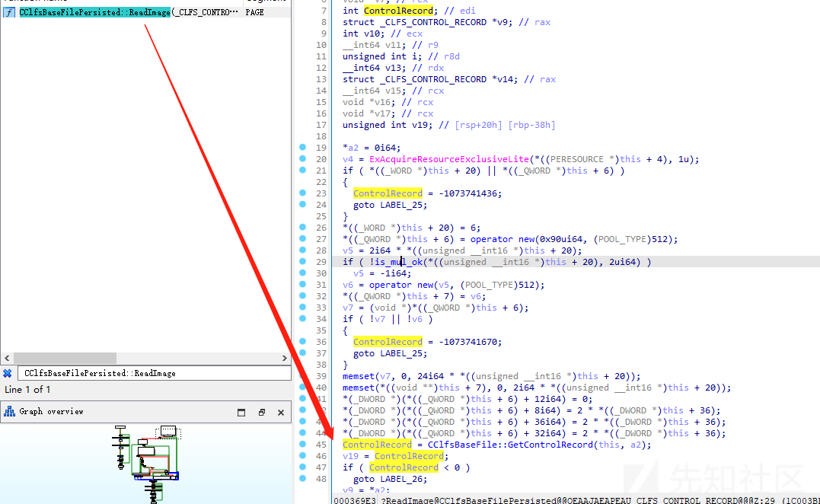Viewport: 820px width, 504px height.
Task: Clear the function filter with the blue X icon
Action: point(7,373)
